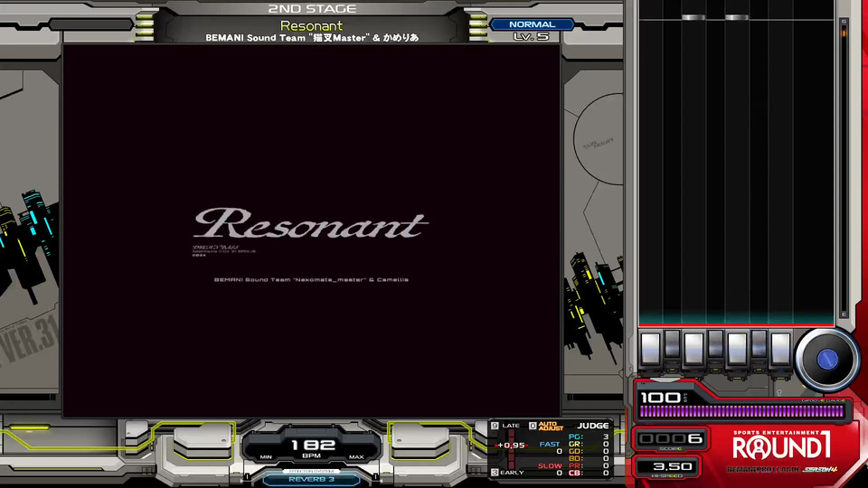Click the MAX label by the BPM

coord(356,457)
